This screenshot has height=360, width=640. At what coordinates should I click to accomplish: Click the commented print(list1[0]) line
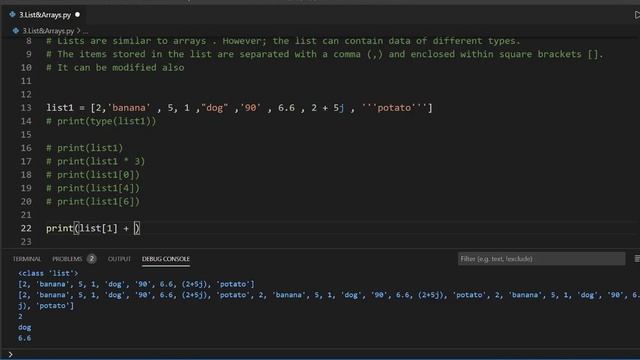pos(93,175)
